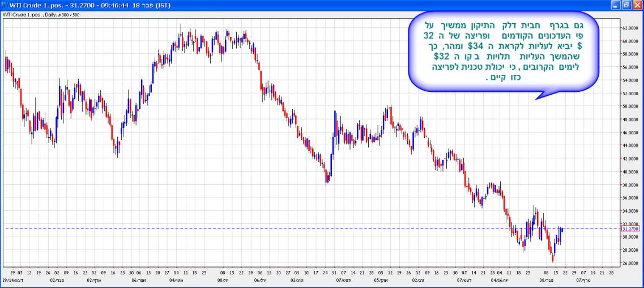Click the dashed blue current-price line
The width and height of the screenshot is (644, 288).
[x=283, y=228]
